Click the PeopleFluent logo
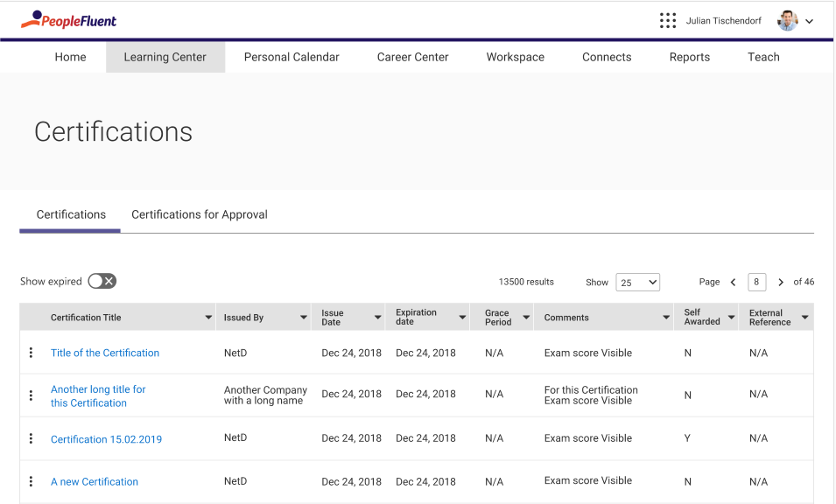Screen dimensions: 836x504 click(x=68, y=19)
